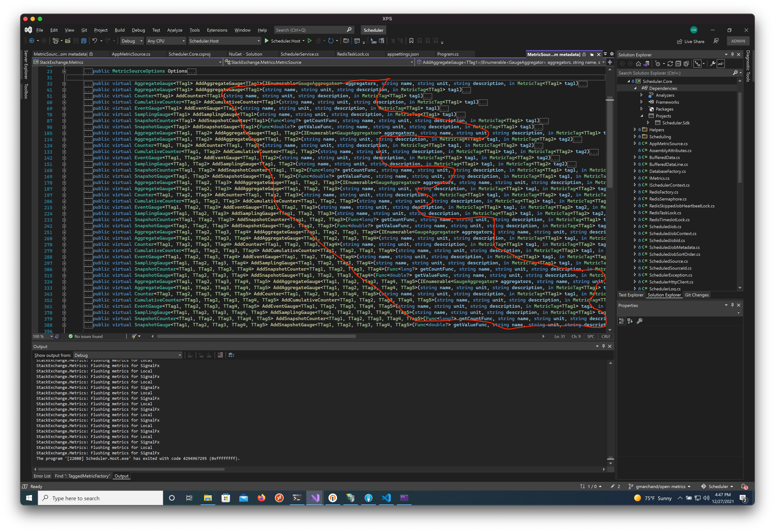The width and height of the screenshot is (775, 532).
Task: Click Solution Explorer's Home icon
Action: 638,64
